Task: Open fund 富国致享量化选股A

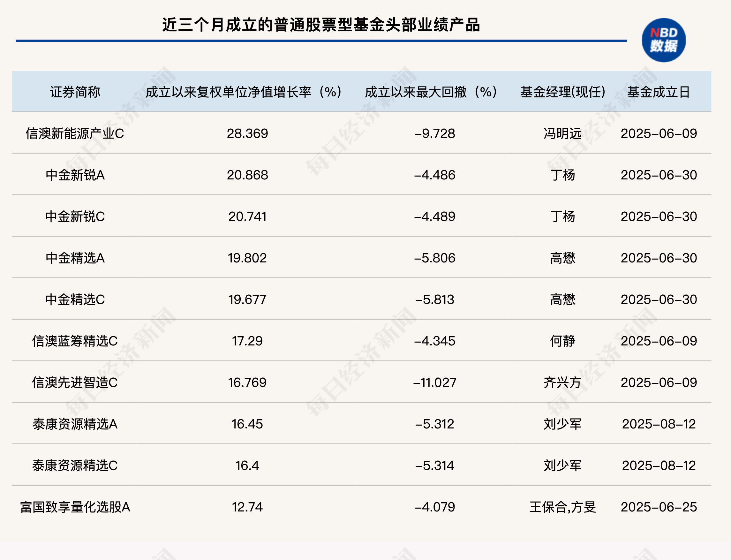Action: (x=75, y=507)
